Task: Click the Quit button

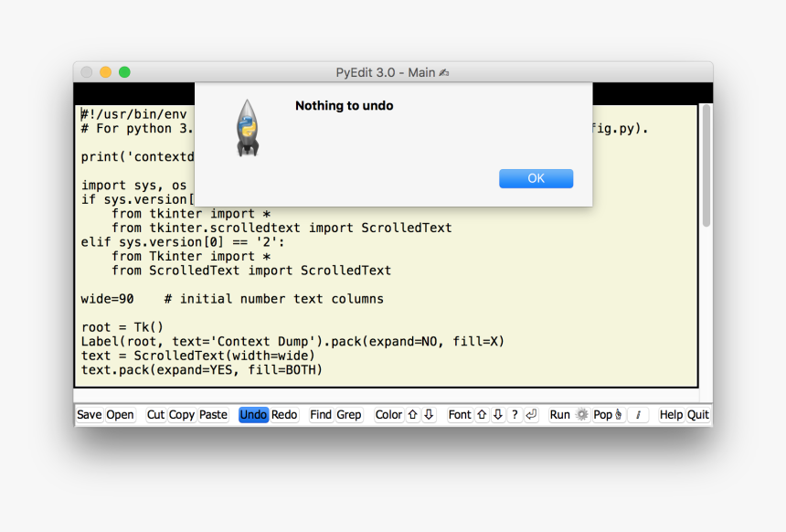Action: (698, 415)
